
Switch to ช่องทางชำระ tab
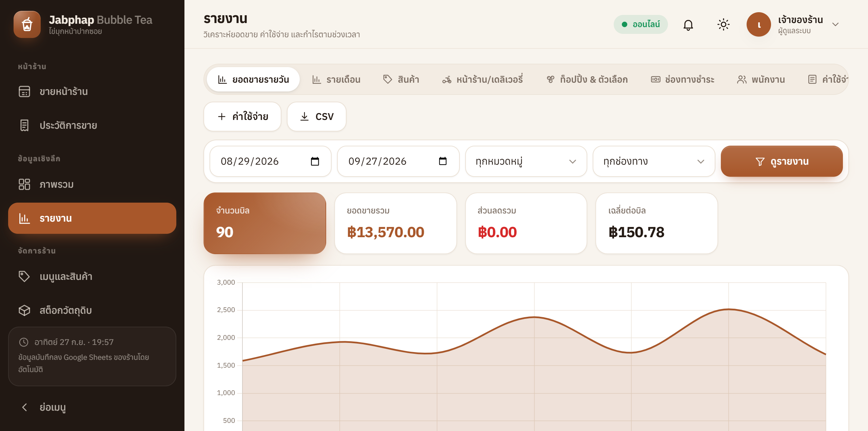click(x=683, y=79)
